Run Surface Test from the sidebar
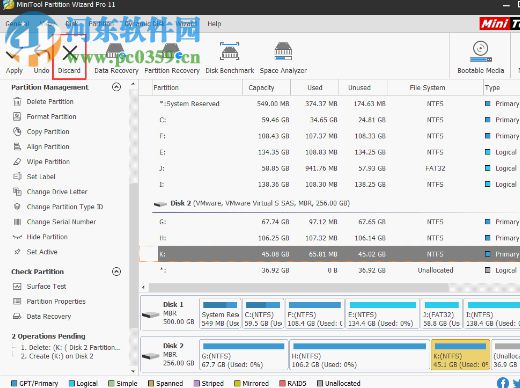 46,286
